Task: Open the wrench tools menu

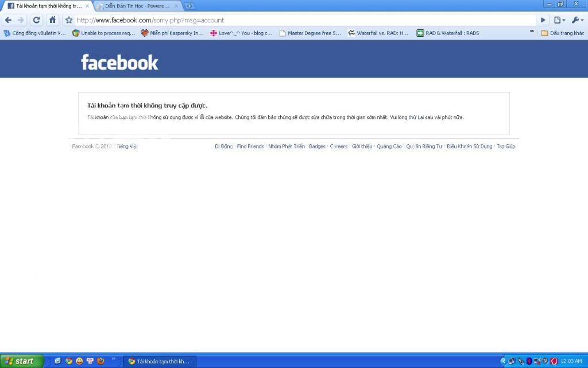Action: click(x=578, y=20)
